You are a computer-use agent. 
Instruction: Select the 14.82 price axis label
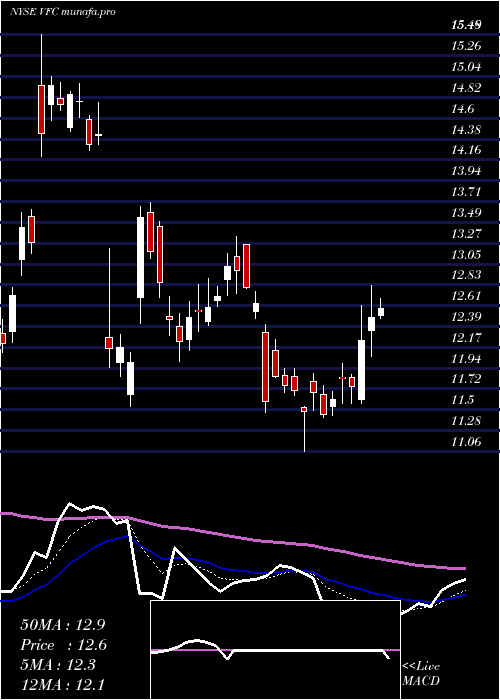pos(466,88)
